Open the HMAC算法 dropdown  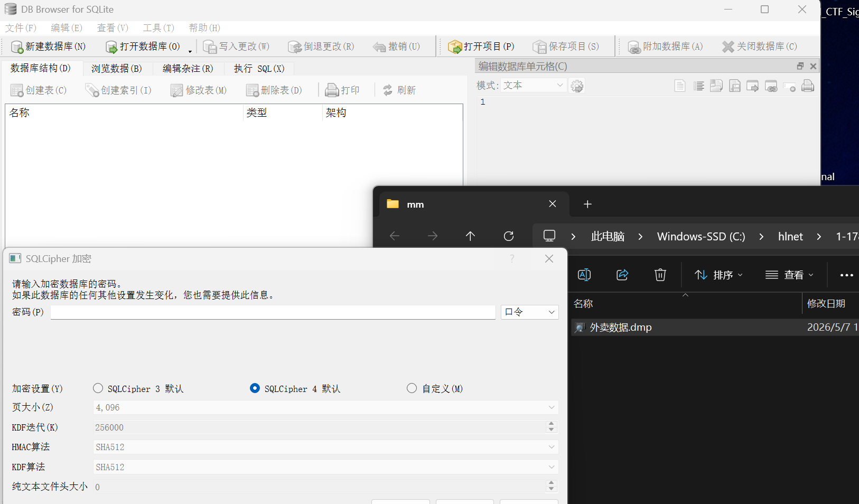pyautogui.click(x=325, y=447)
